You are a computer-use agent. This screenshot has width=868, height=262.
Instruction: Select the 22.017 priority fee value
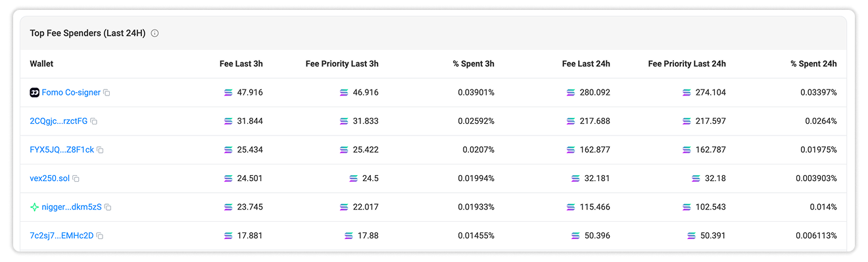pos(366,207)
